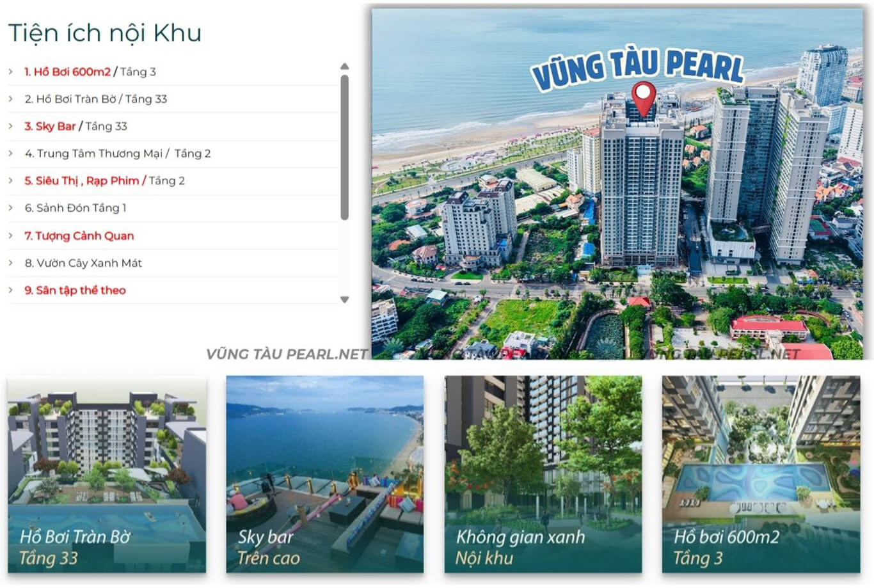874x588 pixels.
Task: Click the Vũng Tàu Pearl aerial photo
Action: 617,184
